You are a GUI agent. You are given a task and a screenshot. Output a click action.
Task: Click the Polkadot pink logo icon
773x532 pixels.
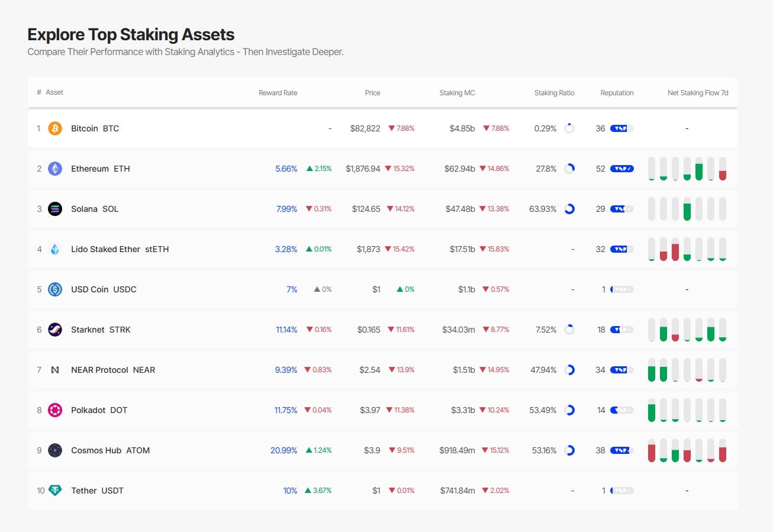point(55,410)
